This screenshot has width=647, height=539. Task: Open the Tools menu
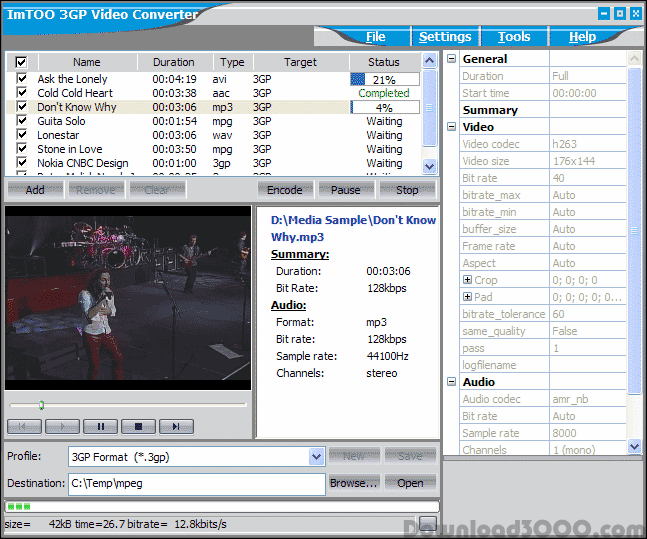click(514, 37)
